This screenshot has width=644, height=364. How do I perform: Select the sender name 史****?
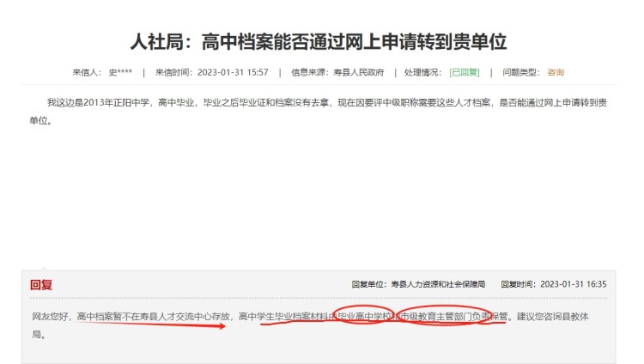tap(120, 72)
